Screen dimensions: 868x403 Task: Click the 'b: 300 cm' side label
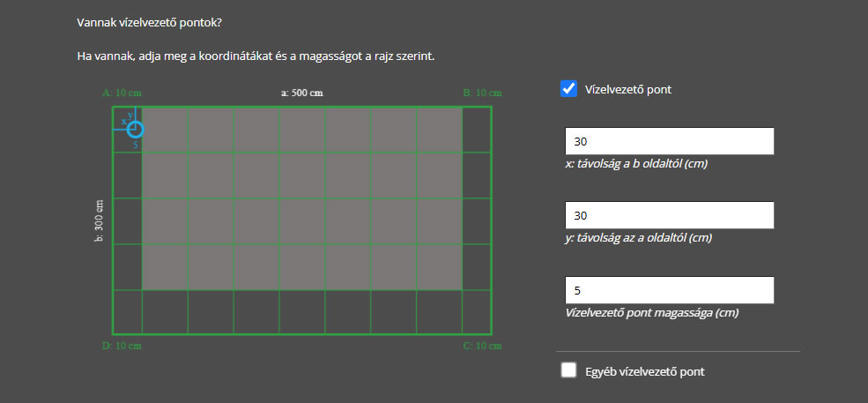[100, 220]
